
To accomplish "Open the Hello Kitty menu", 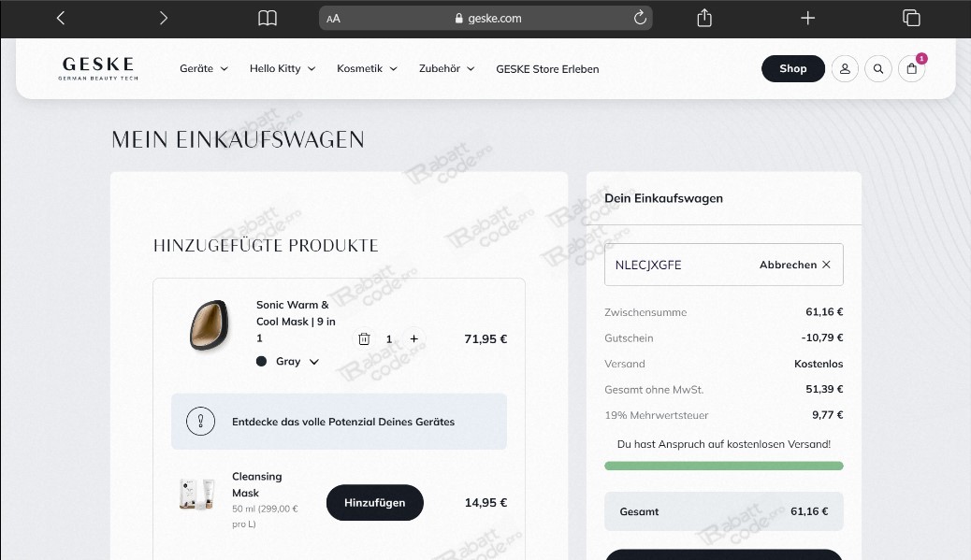I will (x=282, y=68).
